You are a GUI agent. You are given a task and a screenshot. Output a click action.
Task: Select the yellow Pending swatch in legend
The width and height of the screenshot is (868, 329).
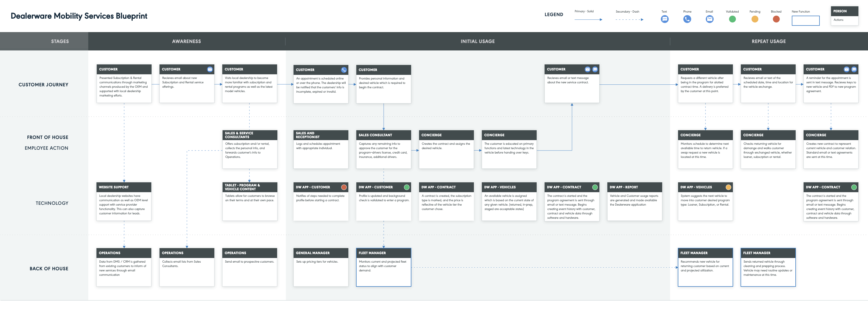[755, 19]
